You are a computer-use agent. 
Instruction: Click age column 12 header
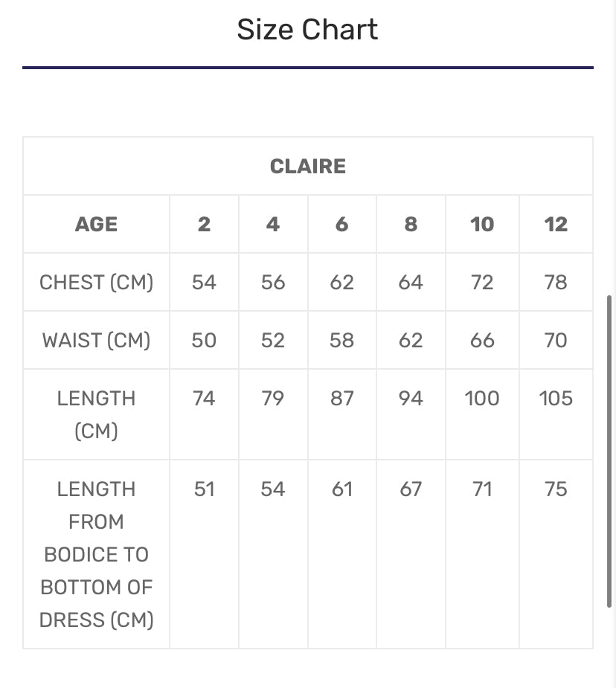click(x=556, y=224)
